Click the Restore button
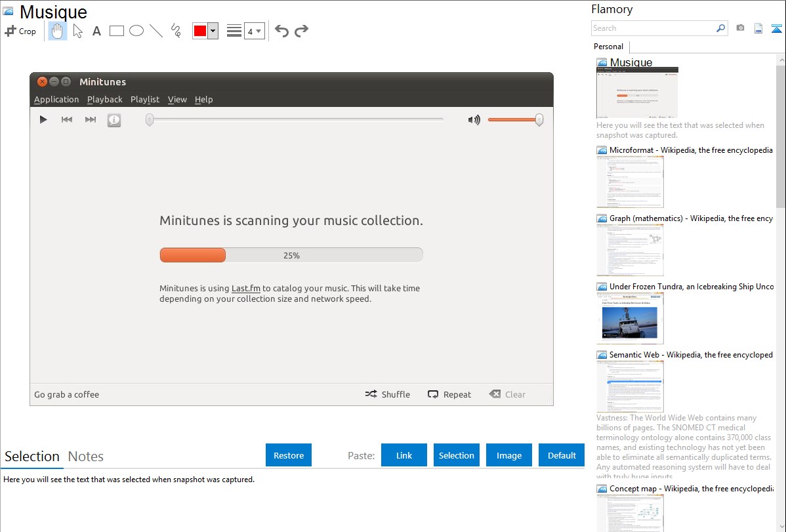Viewport: 786px width, 532px height. [289, 455]
